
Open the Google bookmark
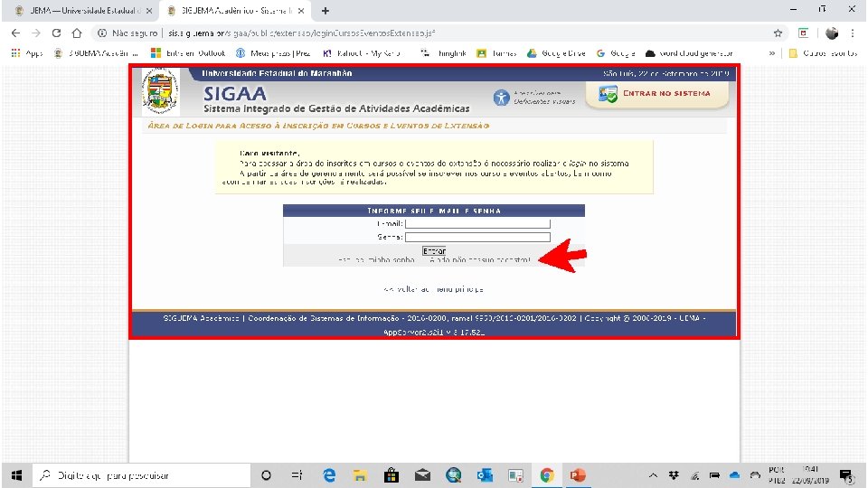coord(616,53)
